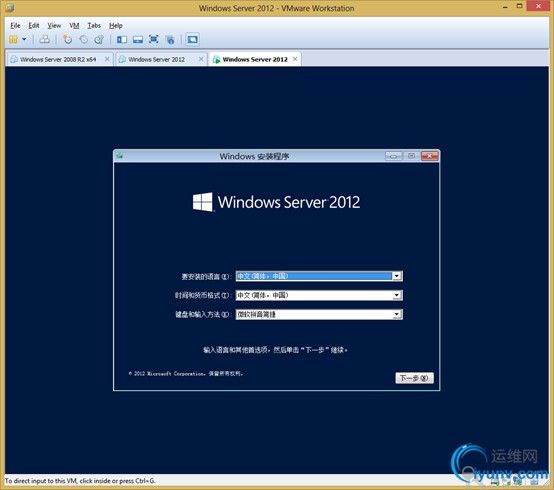The height and width of the screenshot is (490, 554).
Task: Click the instruction text mentioning "下一步"
Action: point(275,350)
